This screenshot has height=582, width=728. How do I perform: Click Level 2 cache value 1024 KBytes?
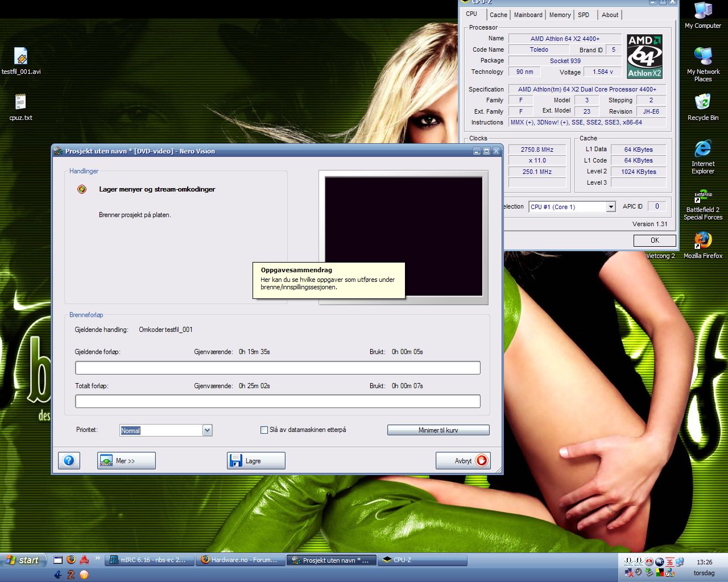(639, 172)
